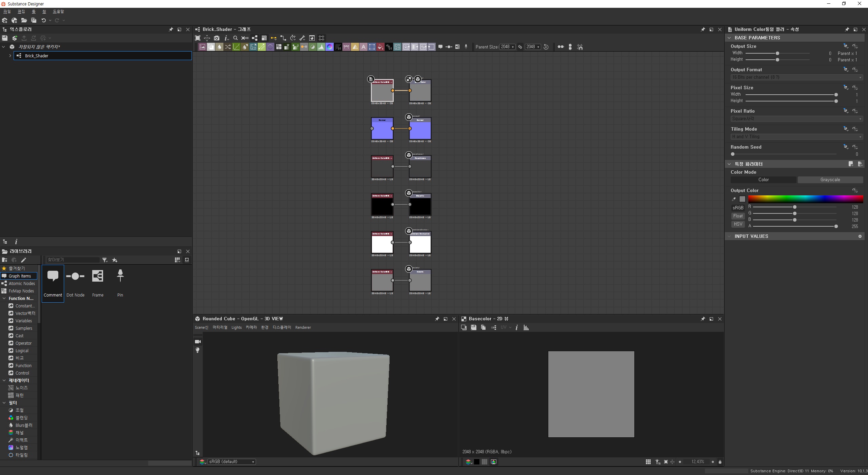Expand the Brick_Shader tree item
The image size is (868, 475).
10,56
